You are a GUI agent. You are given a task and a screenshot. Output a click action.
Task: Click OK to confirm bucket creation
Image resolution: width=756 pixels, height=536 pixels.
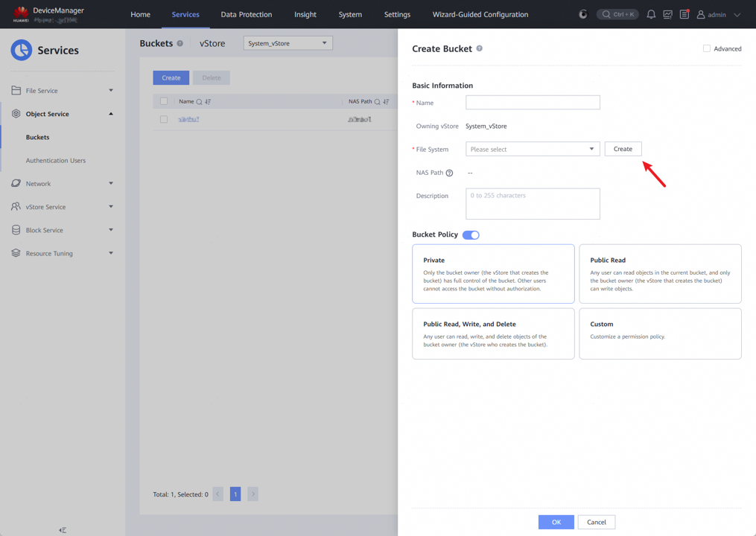tap(556, 522)
